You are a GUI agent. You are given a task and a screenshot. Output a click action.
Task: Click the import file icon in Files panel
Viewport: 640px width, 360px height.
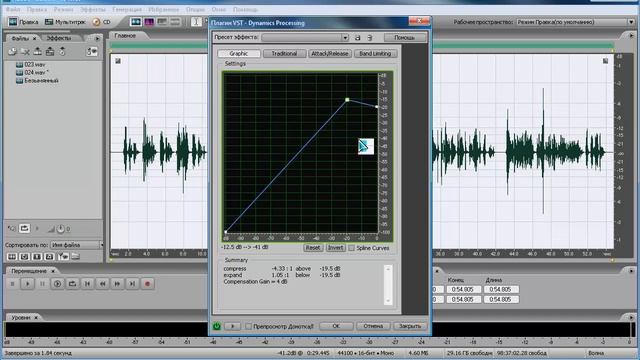(12, 51)
